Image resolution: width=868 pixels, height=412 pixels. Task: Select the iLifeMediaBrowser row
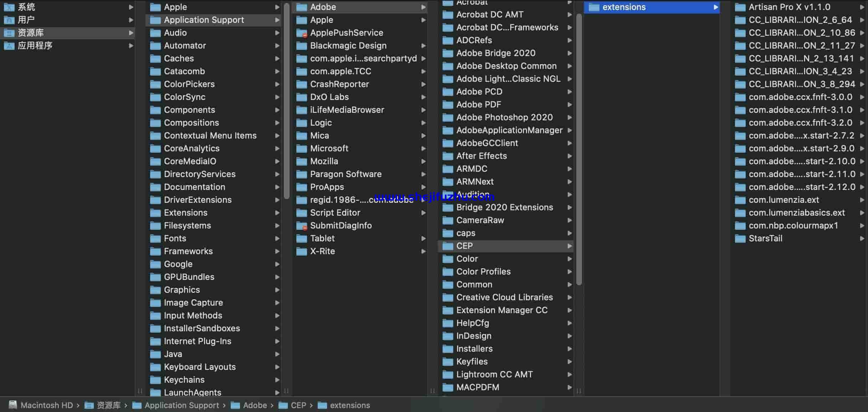click(x=360, y=110)
